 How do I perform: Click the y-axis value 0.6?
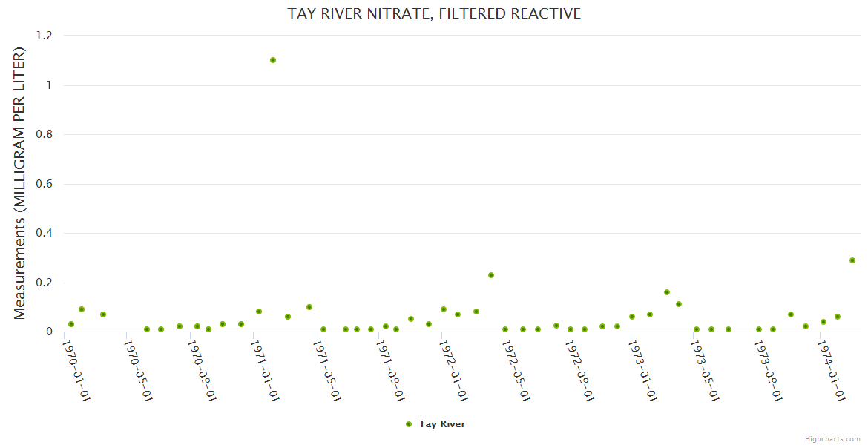pyautogui.click(x=45, y=184)
